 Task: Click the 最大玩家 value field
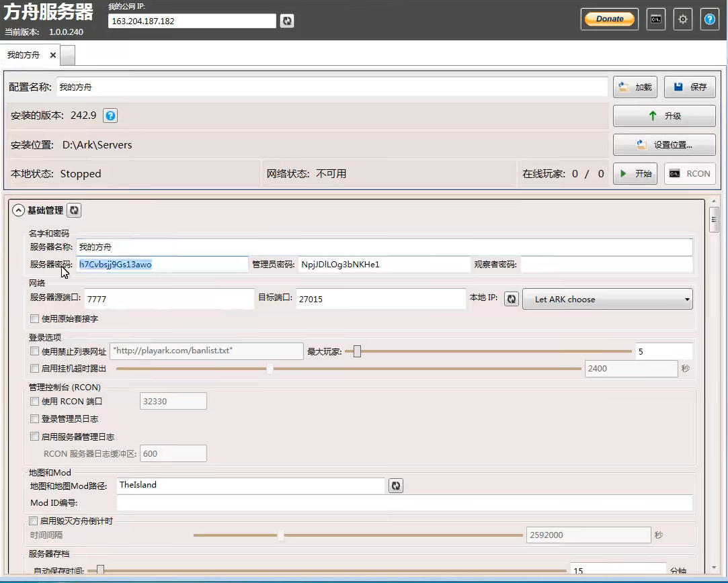point(664,351)
